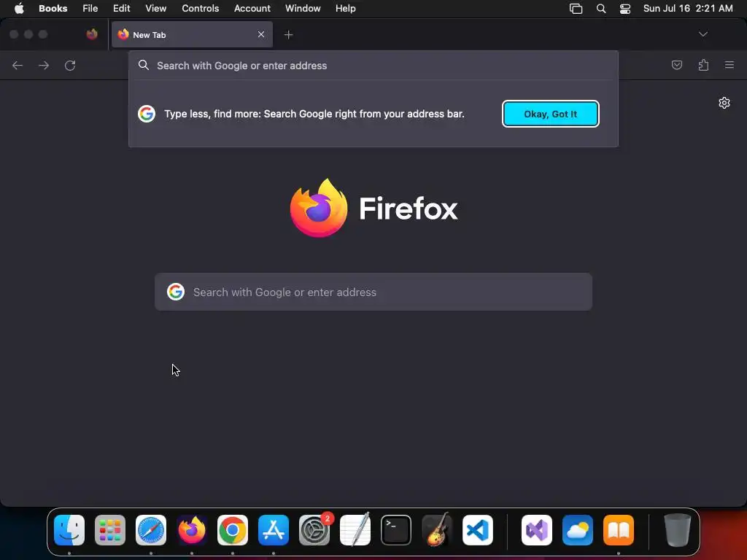Open Visual Studio Code from the Dock
The image size is (747, 560).
click(477, 529)
